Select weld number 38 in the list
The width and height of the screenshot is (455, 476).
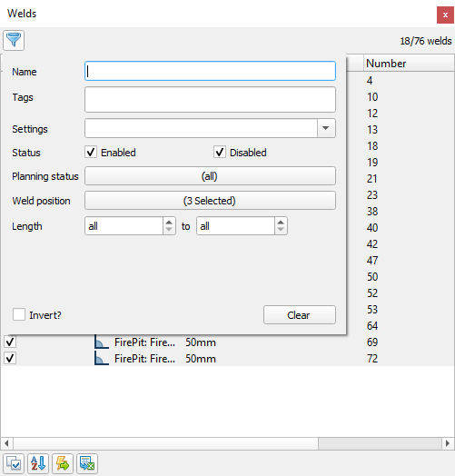[x=372, y=212]
